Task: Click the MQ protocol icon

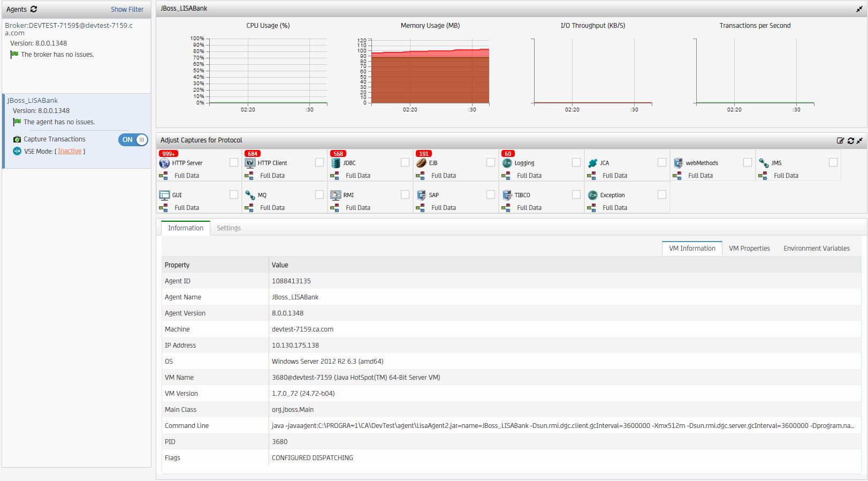Action: pos(250,195)
